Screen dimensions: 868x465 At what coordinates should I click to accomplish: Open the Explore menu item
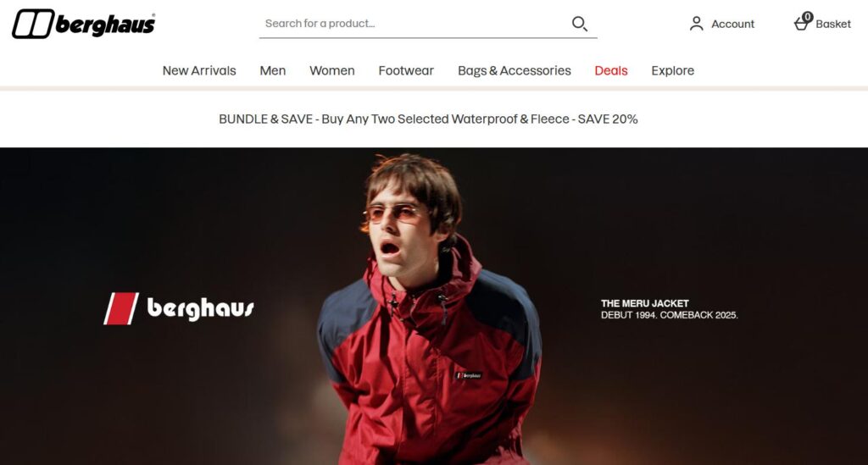(672, 71)
